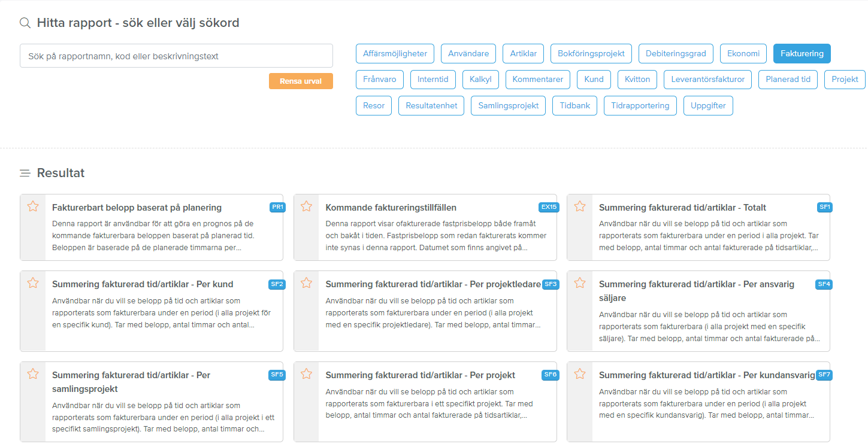Favorite the Per ansvarig säljare report

(x=580, y=283)
